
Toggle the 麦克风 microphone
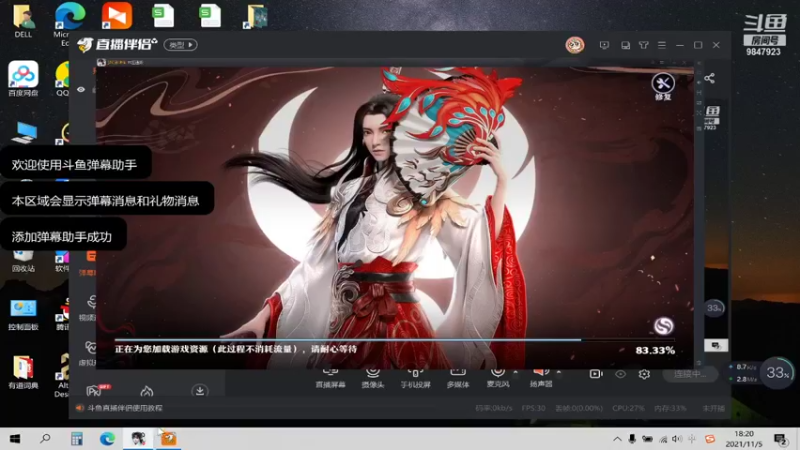click(497, 378)
